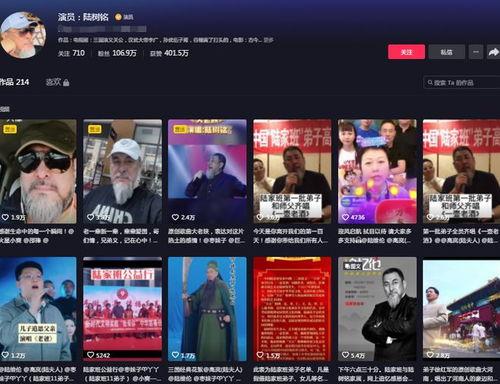
Task: Open the red disciple name list video
Action: click(x=292, y=309)
